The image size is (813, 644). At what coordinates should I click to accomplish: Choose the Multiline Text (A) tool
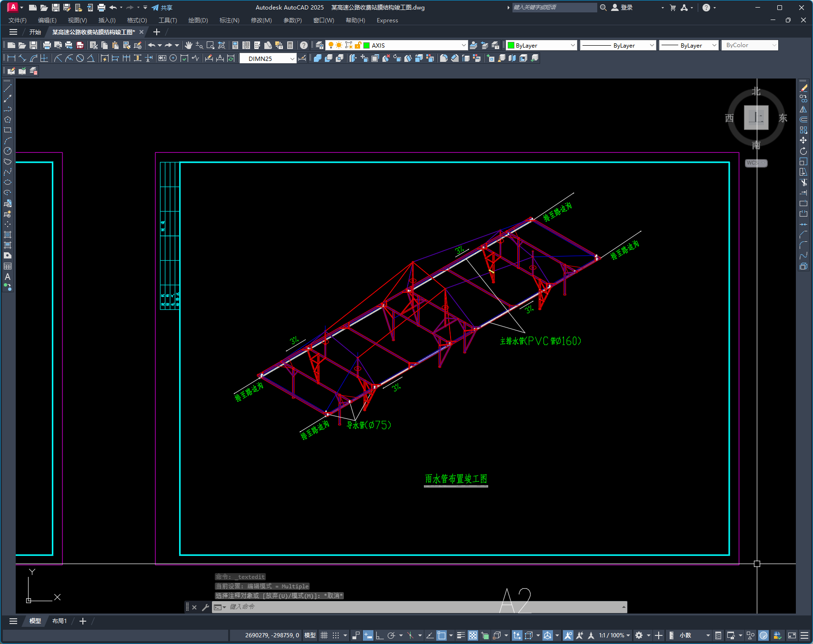(x=8, y=277)
